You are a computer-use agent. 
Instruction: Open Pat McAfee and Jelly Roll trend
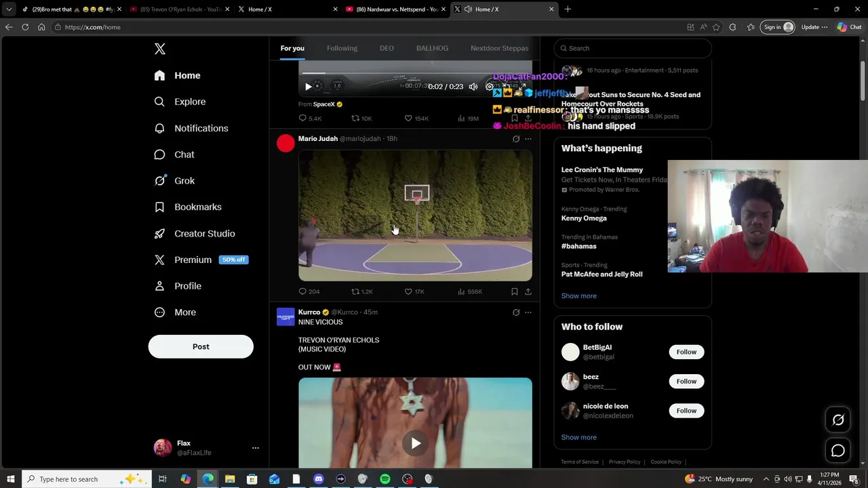[x=601, y=274]
